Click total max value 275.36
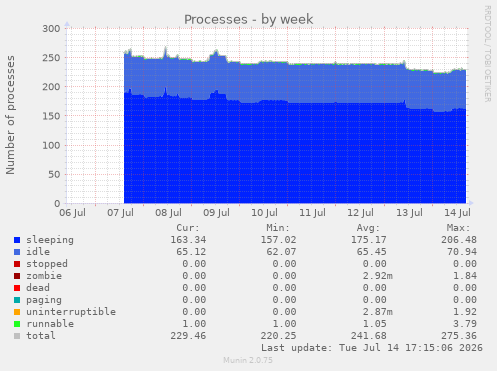The height and width of the screenshot is (371, 497). point(459,336)
